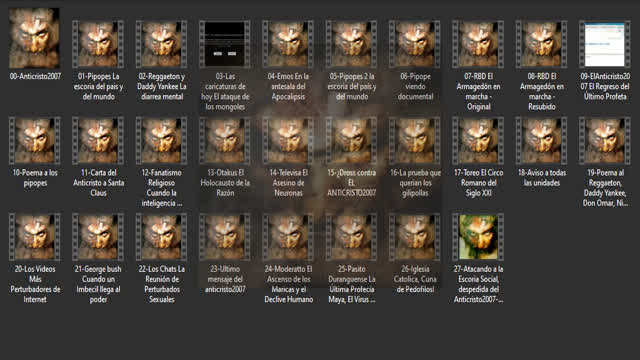Click file name 08-RBD El Armagedón en marcha - Resubido

(x=542, y=91)
